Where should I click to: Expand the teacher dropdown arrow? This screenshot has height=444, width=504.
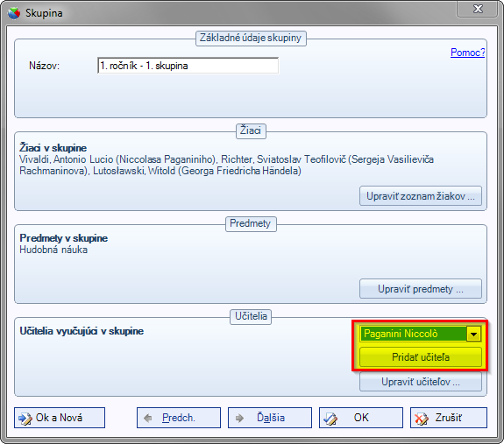click(473, 334)
